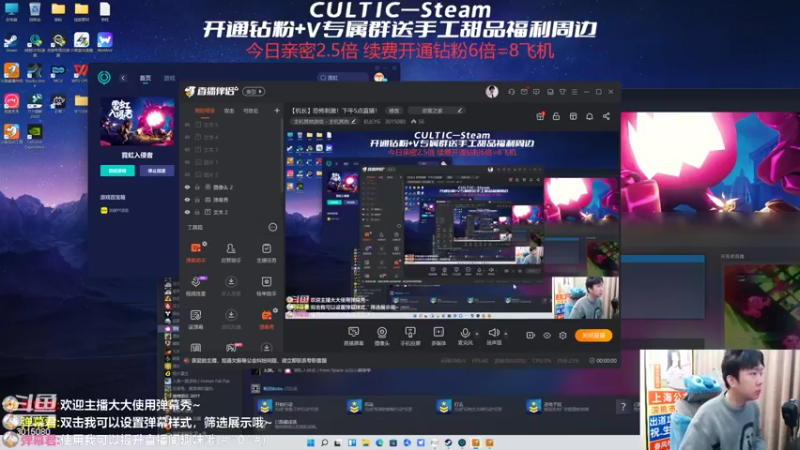This screenshot has height=450, width=800.
Task: Add a 多媒体 media source
Action: 438,336
